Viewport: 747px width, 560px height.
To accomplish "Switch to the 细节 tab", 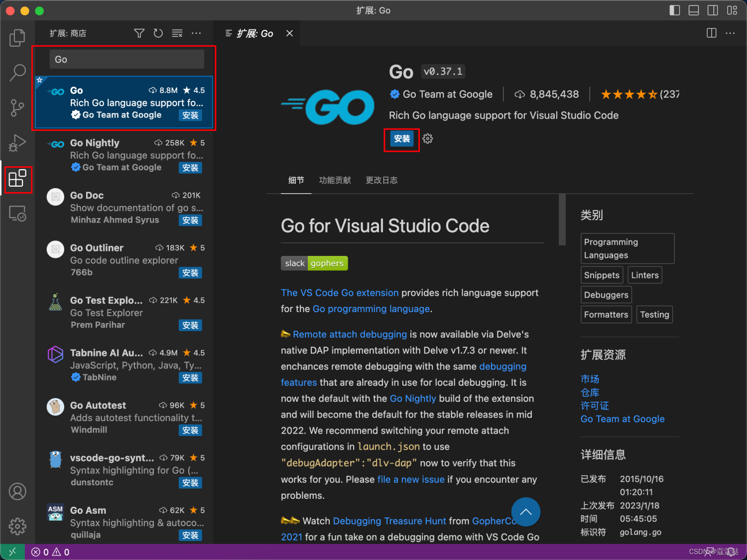I will 296,180.
